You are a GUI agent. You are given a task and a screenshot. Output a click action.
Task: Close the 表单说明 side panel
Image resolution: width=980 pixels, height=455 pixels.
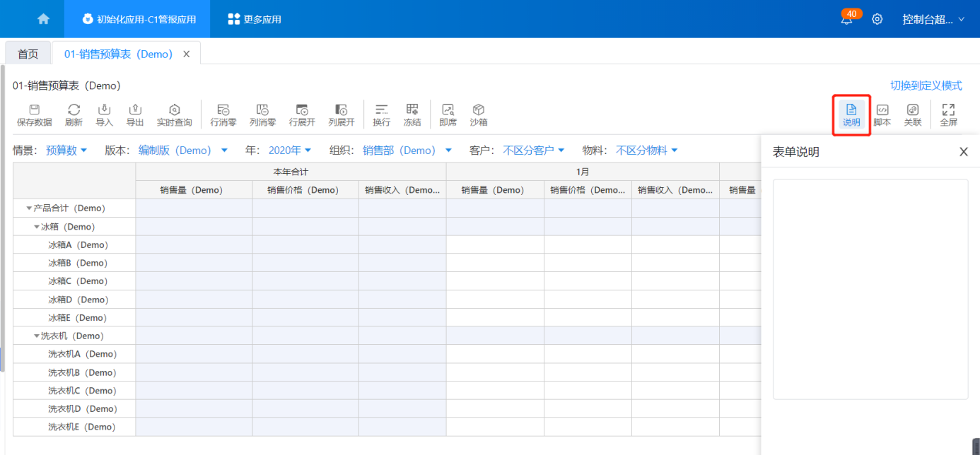click(963, 152)
